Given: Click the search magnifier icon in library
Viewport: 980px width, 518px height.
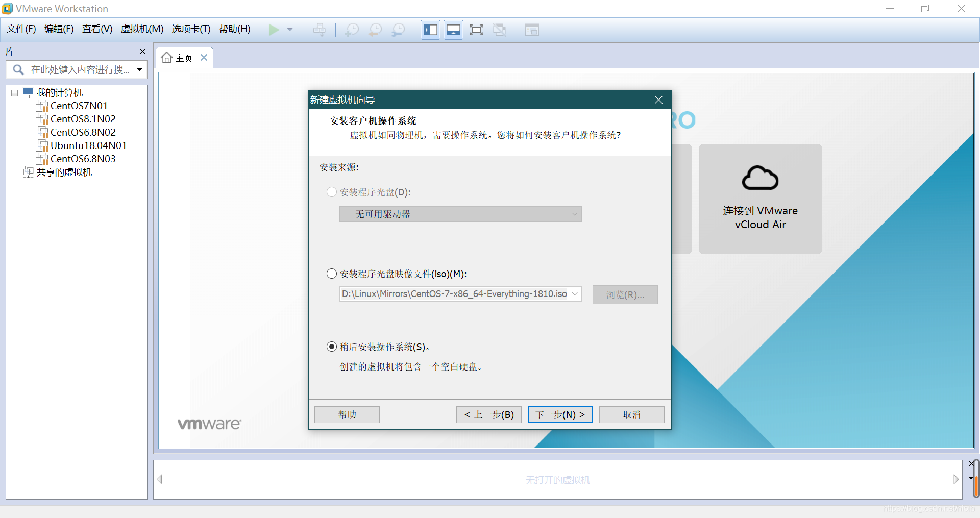Looking at the screenshot, I should pos(18,69).
